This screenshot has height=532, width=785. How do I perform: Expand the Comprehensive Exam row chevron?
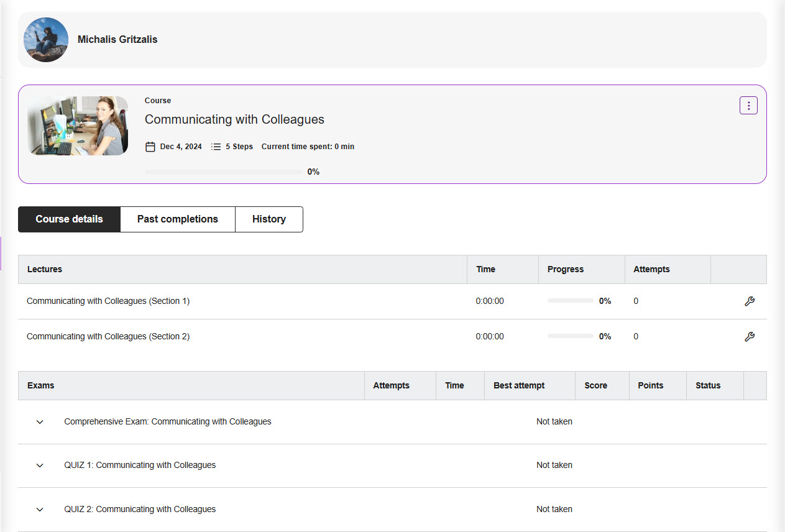click(x=40, y=422)
